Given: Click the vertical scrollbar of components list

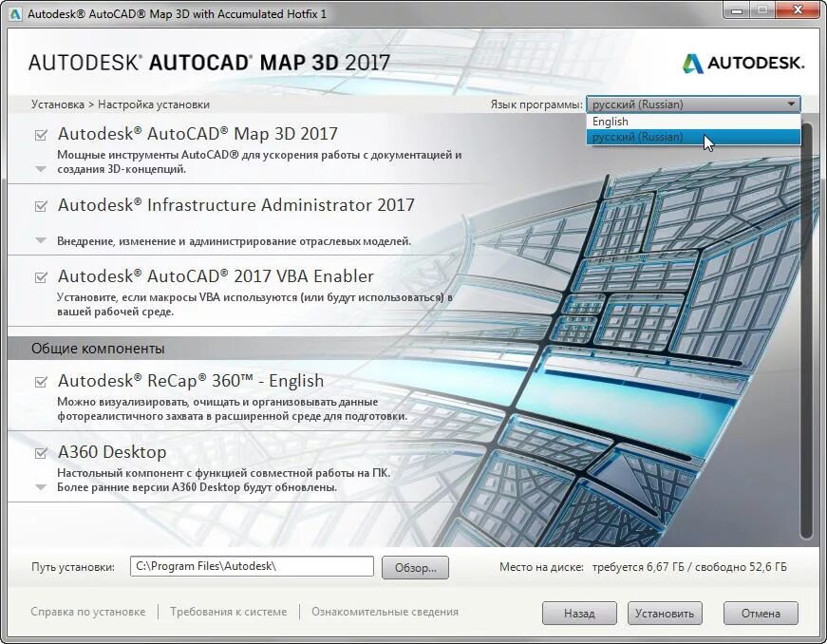Looking at the screenshot, I should pyautogui.click(x=806, y=332).
